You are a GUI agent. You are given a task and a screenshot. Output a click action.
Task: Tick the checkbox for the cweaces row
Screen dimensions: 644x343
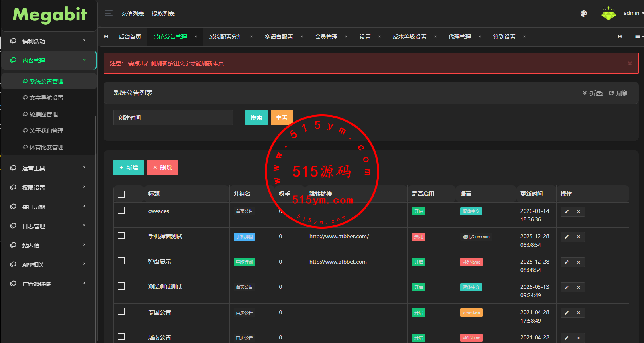[121, 211]
